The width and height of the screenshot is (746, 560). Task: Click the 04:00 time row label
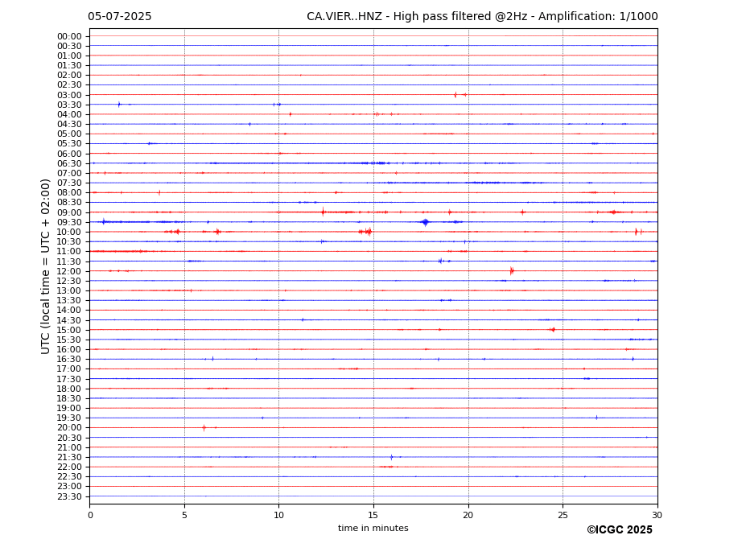[69, 115]
